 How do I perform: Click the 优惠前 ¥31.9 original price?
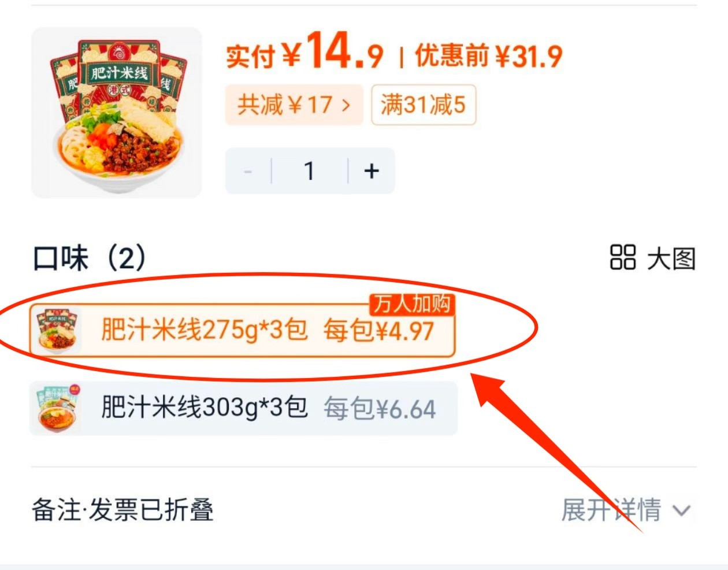[489, 55]
